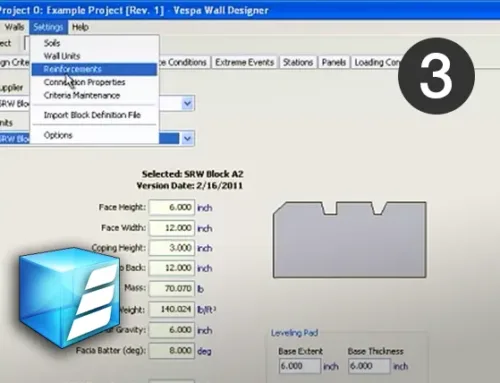Viewport: 500px width, 383px height.
Task: Click 'Version Date: 2/16/2011' text
Action: (x=189, y=186)
